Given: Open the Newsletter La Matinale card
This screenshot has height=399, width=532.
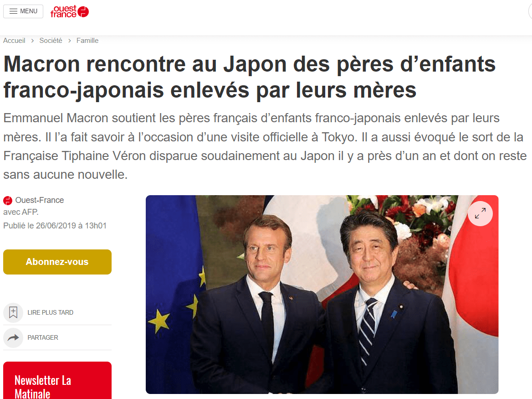Looking at the screenshot, I should click(57, 380).
